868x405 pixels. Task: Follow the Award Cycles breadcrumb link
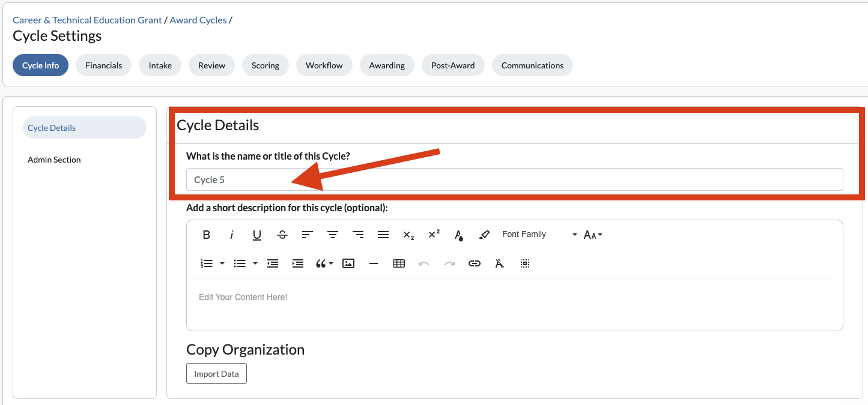click(198, 20)
